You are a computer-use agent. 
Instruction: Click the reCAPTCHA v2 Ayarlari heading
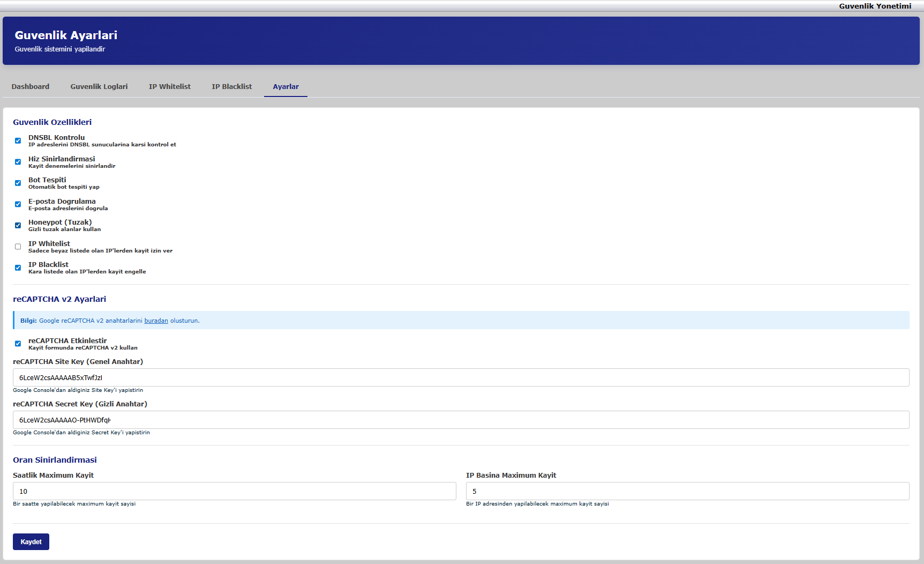(59, 299)
